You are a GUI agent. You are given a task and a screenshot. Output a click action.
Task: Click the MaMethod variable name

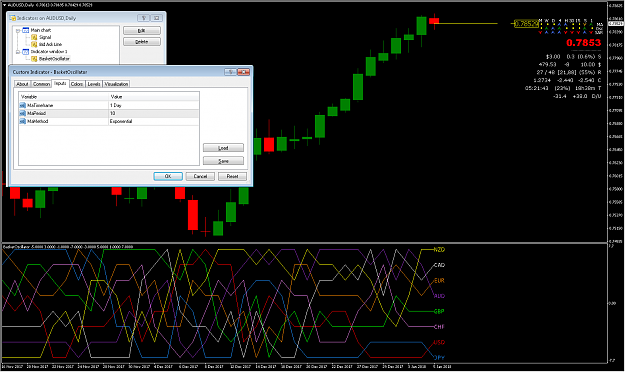[x=37, y=121]
